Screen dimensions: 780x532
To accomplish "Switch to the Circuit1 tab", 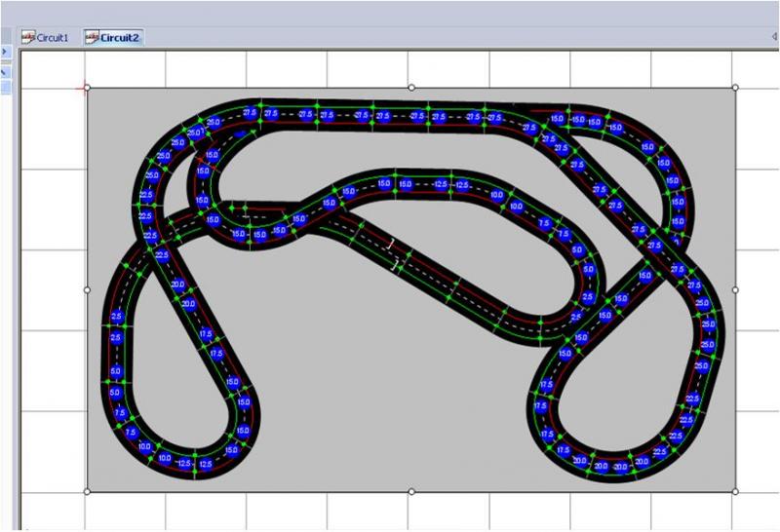I will (46, 37).
